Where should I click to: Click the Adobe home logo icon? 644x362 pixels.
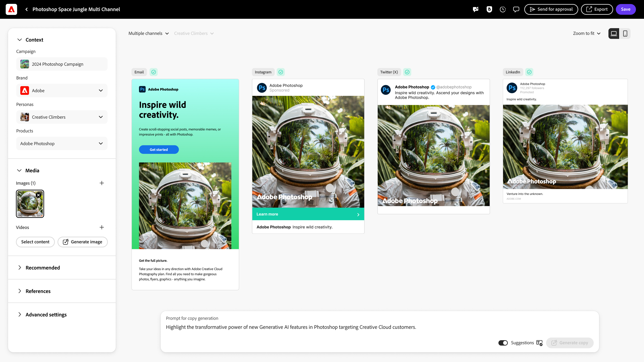point(11,9)
